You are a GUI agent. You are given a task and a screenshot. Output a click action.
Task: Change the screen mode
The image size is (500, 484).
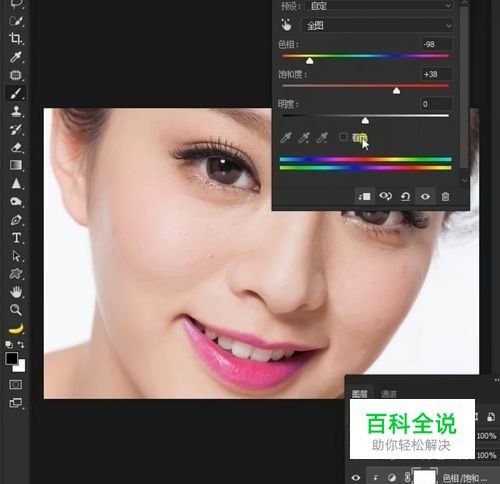coord(15,403)
